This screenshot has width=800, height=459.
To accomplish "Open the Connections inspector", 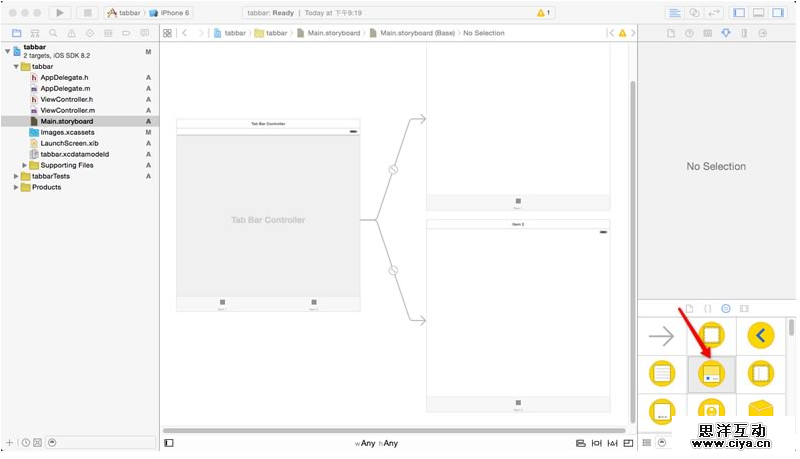I will [763, 33].
